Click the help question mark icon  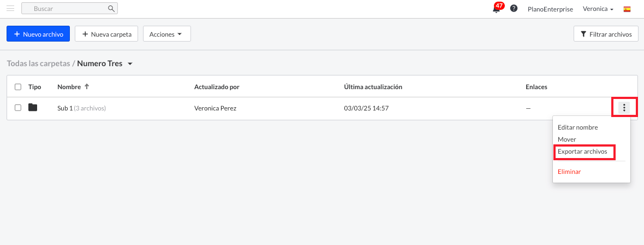click(x=514, y=8)
